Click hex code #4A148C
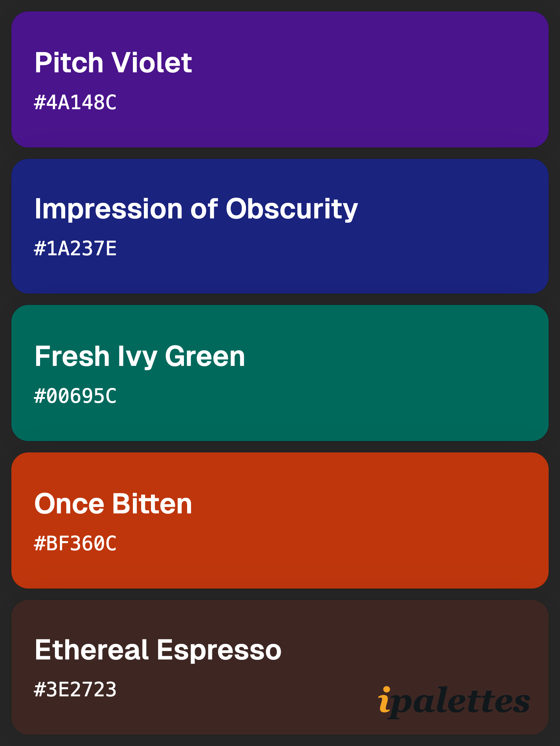 pyautogui.click(x=75, y=103)
